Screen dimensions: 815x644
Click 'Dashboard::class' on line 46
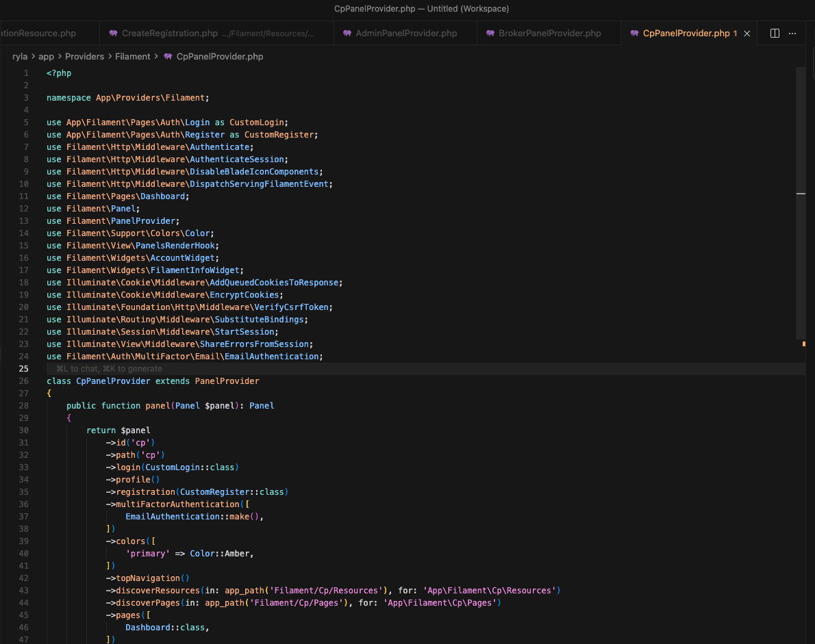tap(165, 628)
